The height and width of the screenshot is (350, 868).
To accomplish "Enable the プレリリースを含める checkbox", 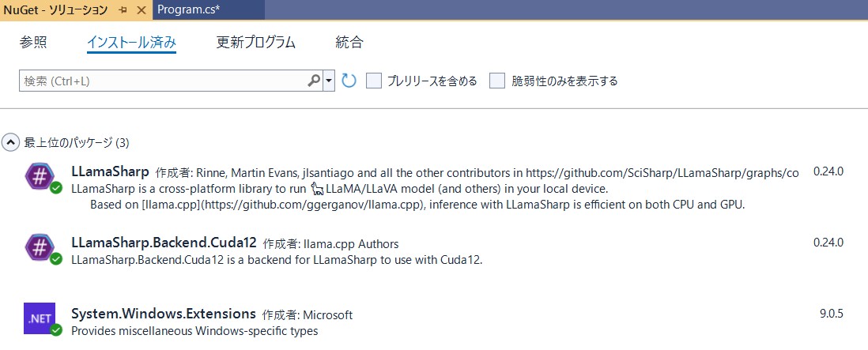I will [374, 81].
